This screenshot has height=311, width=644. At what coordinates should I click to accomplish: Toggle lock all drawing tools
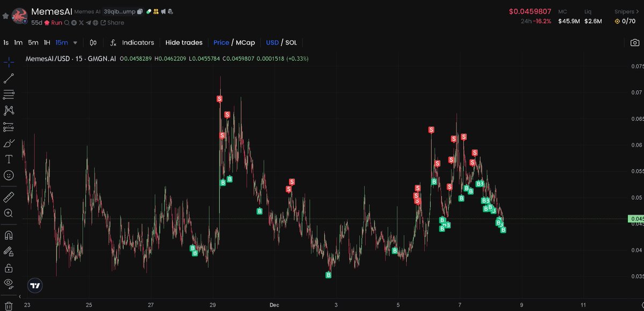pos(9,267)
